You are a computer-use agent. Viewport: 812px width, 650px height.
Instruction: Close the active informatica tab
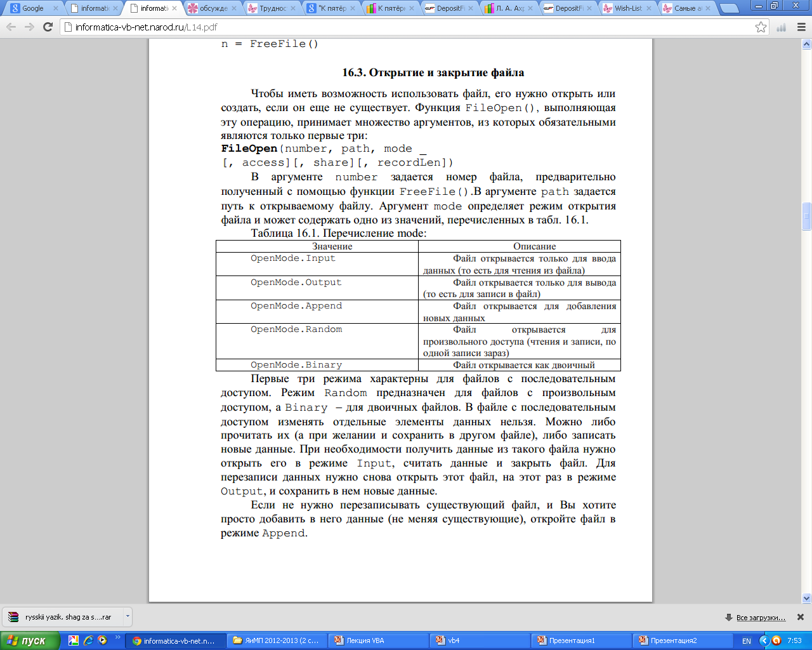174,8
